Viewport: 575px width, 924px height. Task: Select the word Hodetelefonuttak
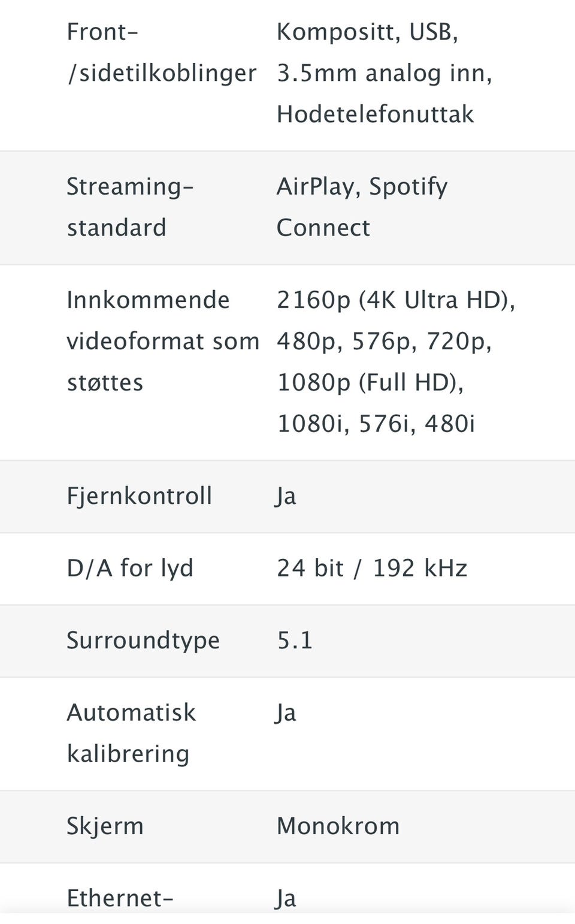point(375,114)
